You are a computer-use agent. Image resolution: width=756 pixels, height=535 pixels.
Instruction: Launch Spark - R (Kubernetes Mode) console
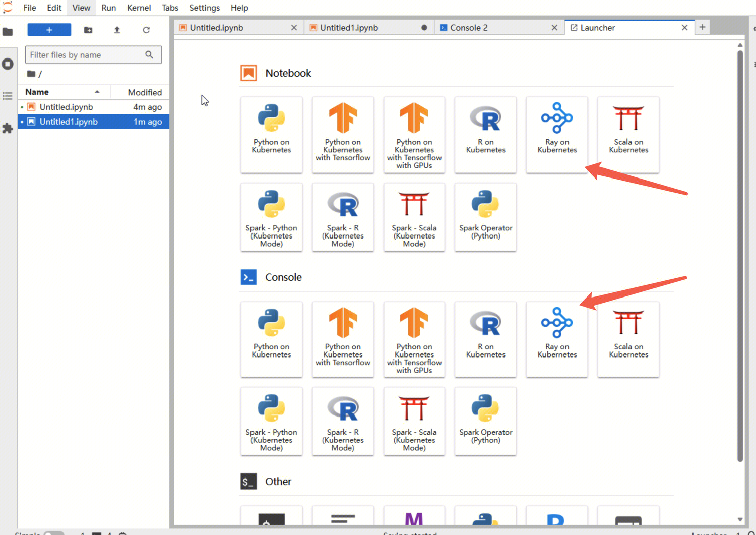tap(343, 421)
